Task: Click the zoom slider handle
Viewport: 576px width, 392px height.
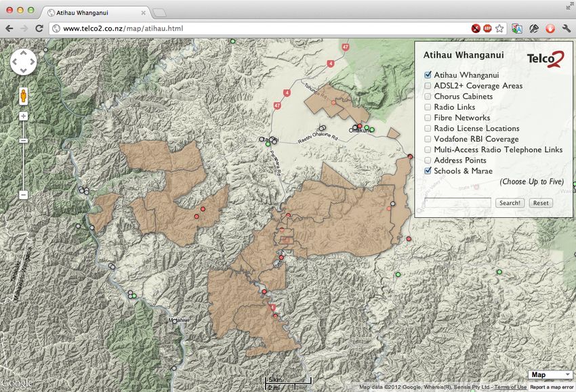Action: pyautogui.click(x=23, y=140)
